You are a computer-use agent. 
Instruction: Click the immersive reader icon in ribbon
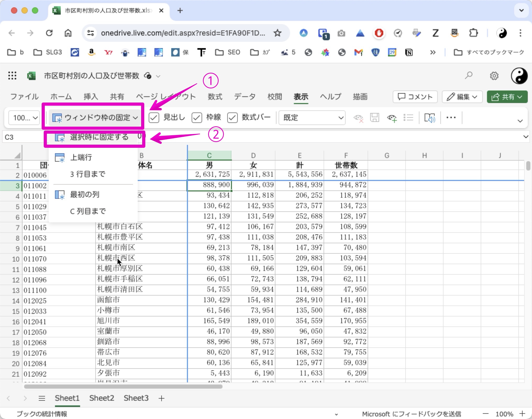click(x=429, y=118)
